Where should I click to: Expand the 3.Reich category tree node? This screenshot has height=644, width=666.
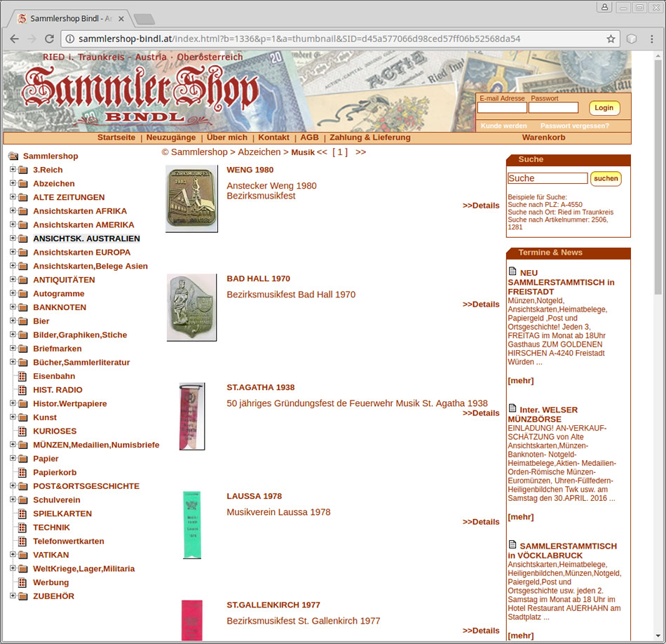(x=13, y=169)
